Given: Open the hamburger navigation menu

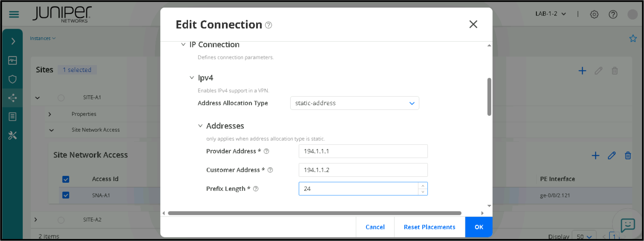Looking at the screenshot, I should point(14,14).
